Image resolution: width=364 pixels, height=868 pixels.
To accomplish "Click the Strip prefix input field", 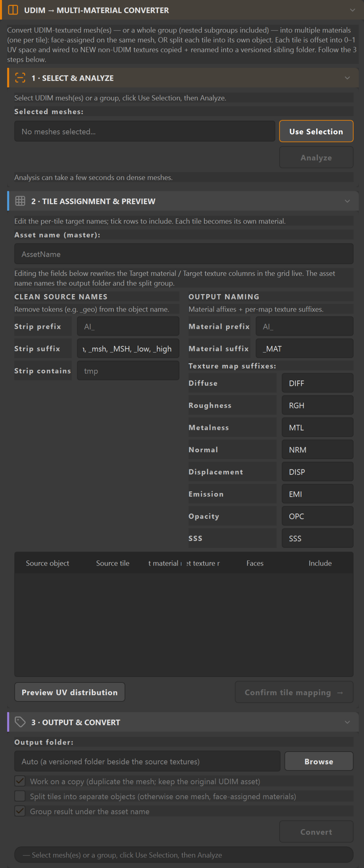I will (128, 326).
